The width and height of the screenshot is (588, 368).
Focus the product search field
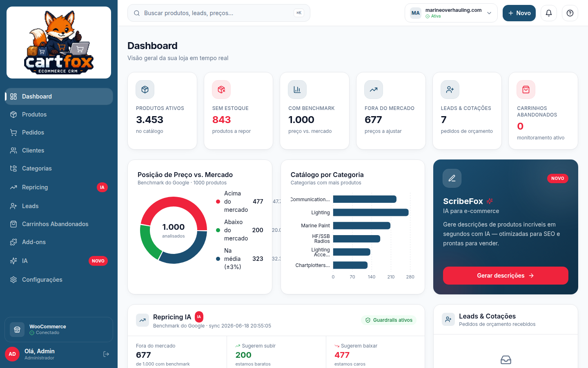219,13
